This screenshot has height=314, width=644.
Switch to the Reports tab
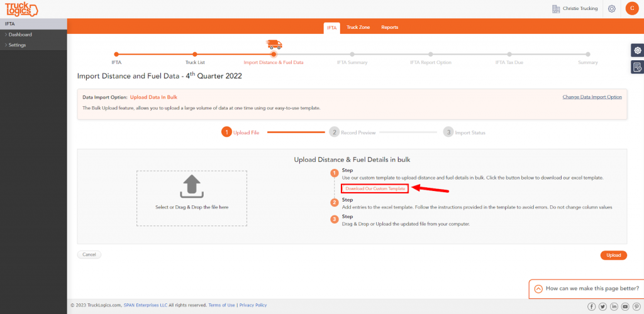389,28
